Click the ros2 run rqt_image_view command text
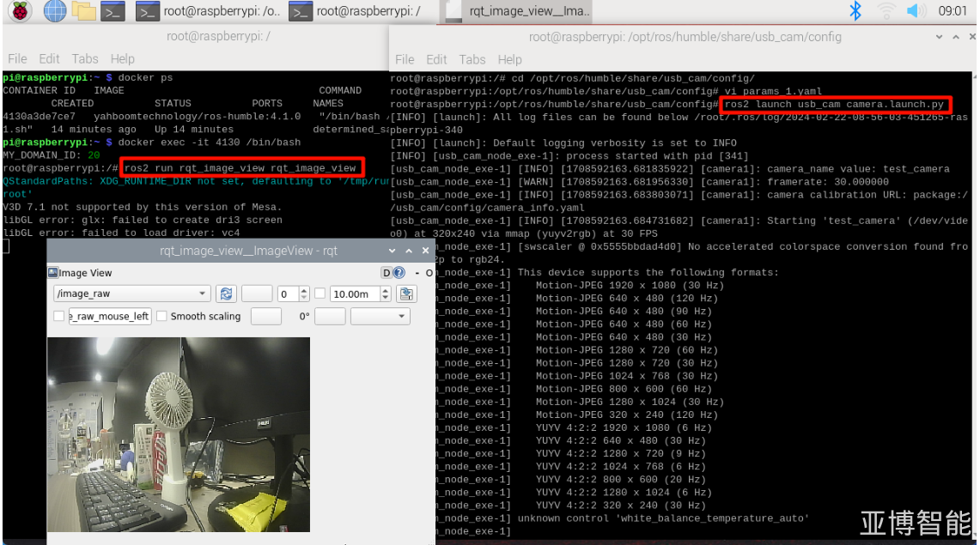 [240, 168]
